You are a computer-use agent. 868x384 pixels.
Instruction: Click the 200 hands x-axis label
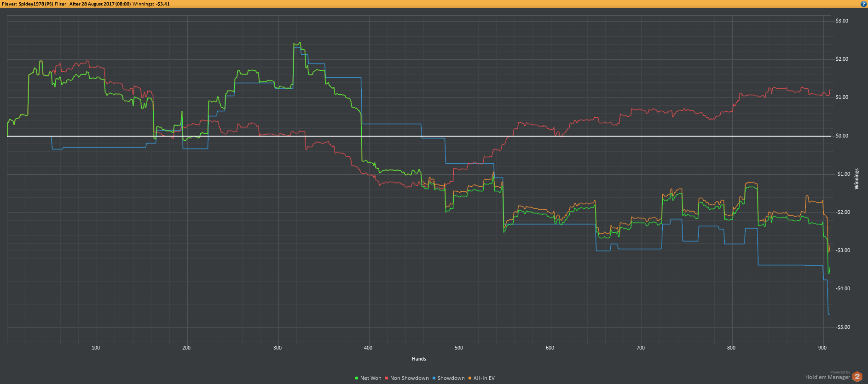186,348
